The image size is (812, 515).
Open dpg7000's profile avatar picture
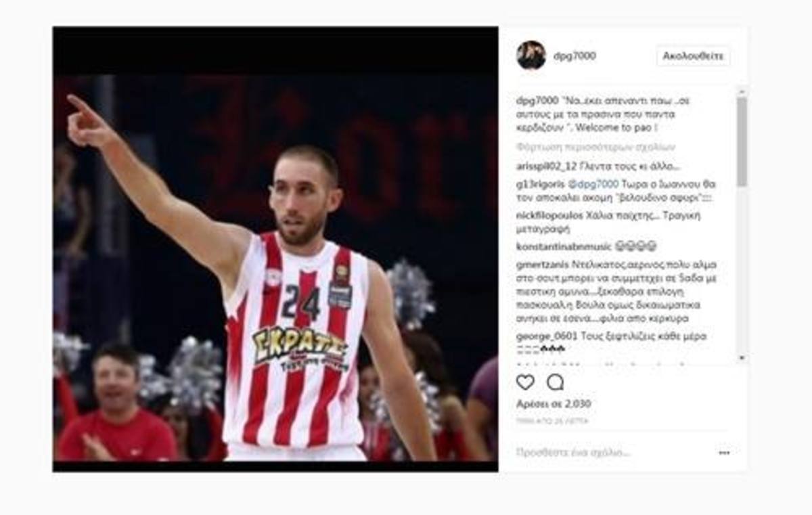531,55
